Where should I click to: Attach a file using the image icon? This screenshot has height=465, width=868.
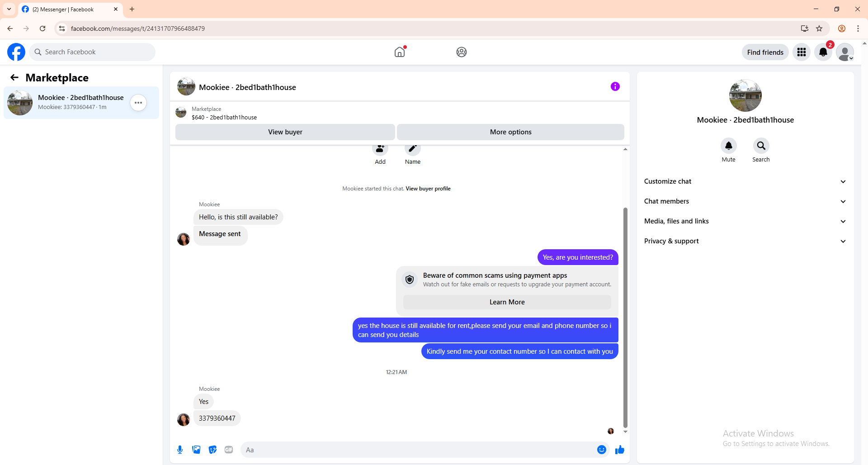196,450
